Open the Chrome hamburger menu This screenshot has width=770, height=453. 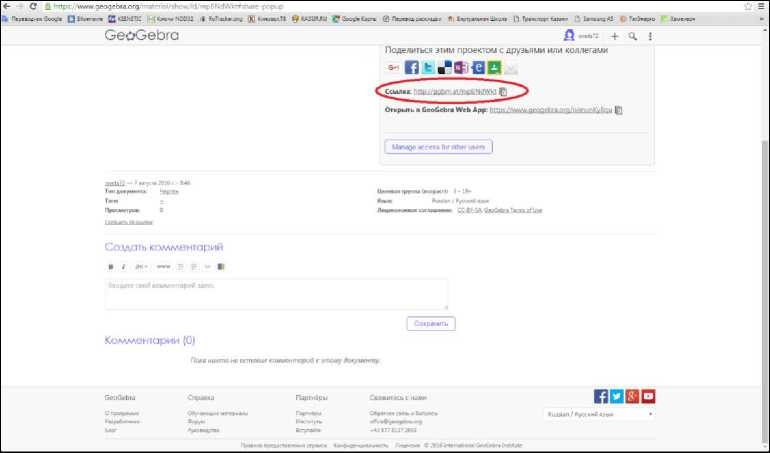[x=762, y=7]
